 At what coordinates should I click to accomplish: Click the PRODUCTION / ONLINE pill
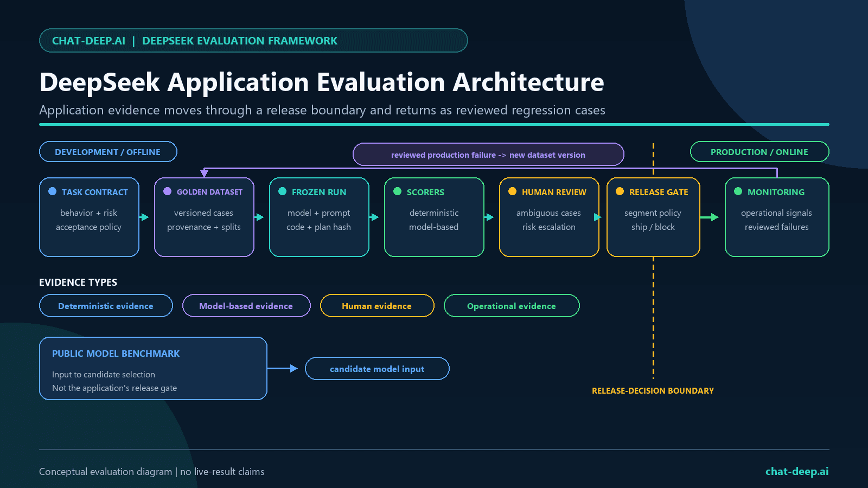[x=759, y=152]
